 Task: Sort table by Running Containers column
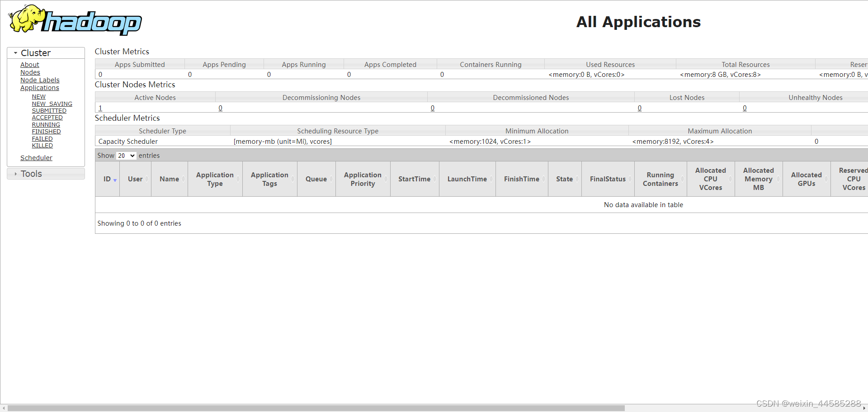point(660,179)
